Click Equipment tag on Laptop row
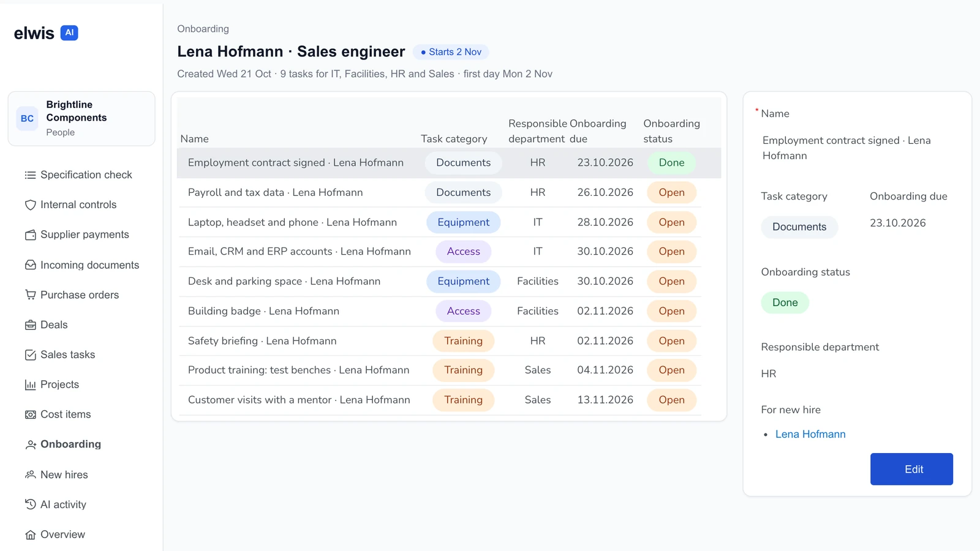 pos(463,222)
